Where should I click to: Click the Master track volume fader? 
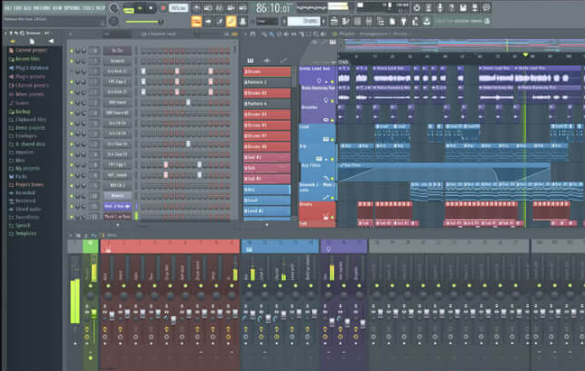point(94,313)
